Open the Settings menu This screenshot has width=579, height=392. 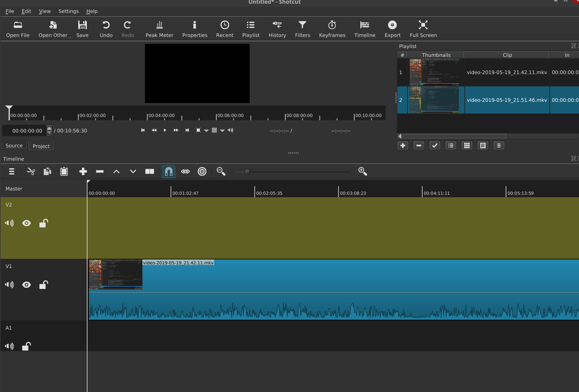[x=68, y=11]
